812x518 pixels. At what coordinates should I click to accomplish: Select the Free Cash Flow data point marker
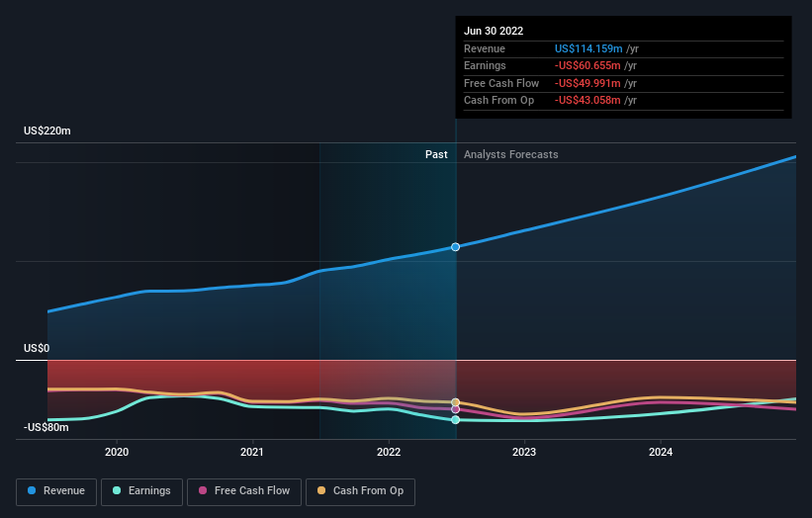click(455, 409)
